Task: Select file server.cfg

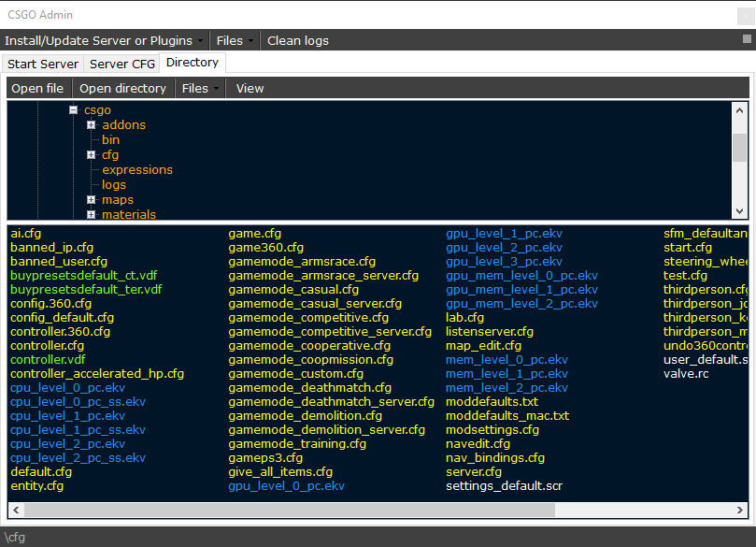Action: pyautogui.click(x=474, y=471)
